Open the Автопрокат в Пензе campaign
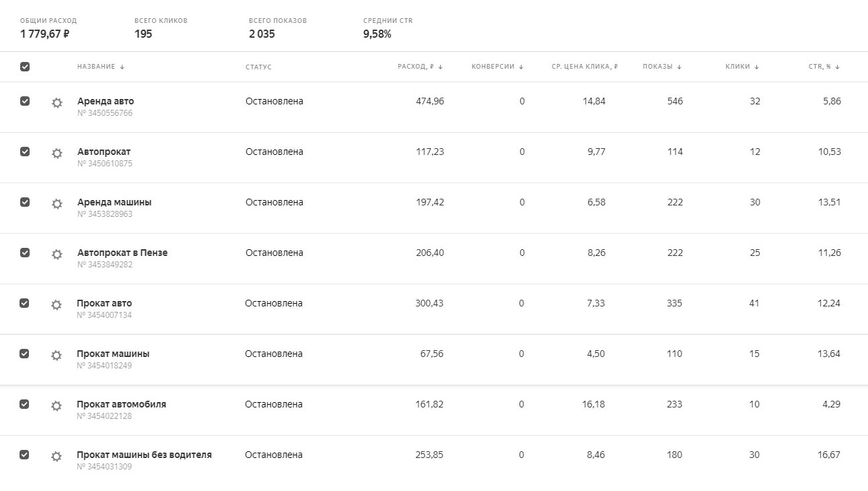Image resolution: width=868 pixels, height=491 pixels. [122, 253]
